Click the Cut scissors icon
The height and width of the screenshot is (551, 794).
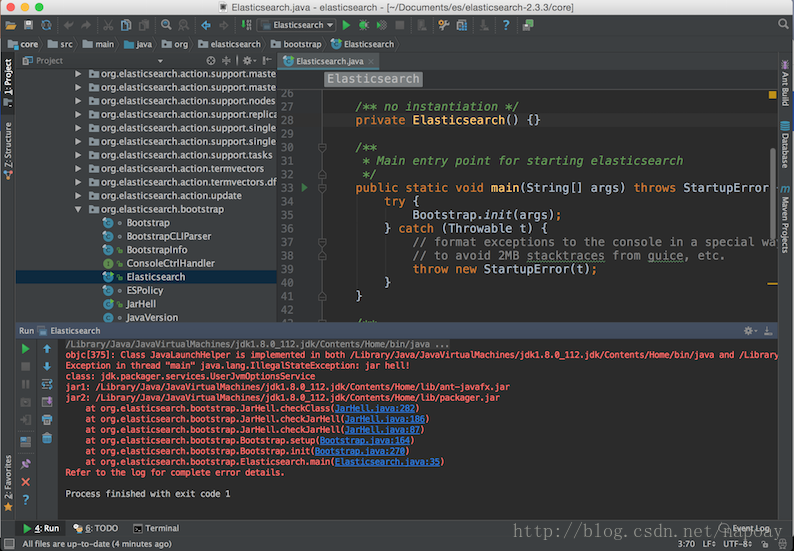108,25
